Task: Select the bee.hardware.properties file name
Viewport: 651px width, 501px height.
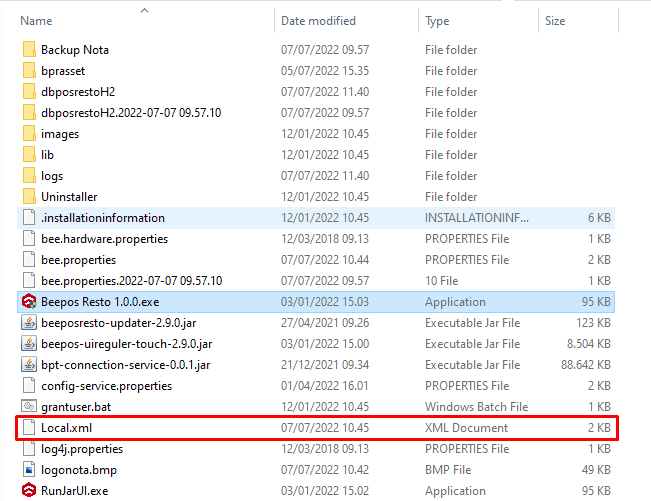Action: [x=105, y=239]
